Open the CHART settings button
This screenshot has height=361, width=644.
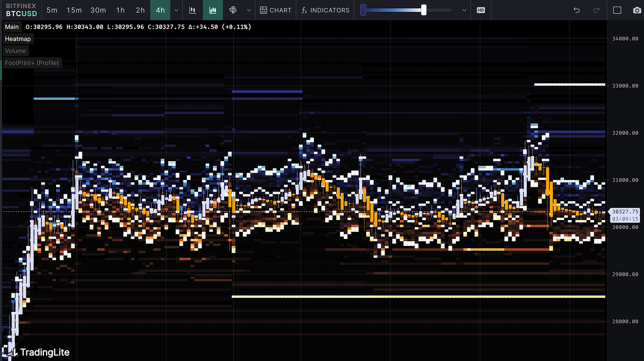pyautogui.click(x=276, y=10)
